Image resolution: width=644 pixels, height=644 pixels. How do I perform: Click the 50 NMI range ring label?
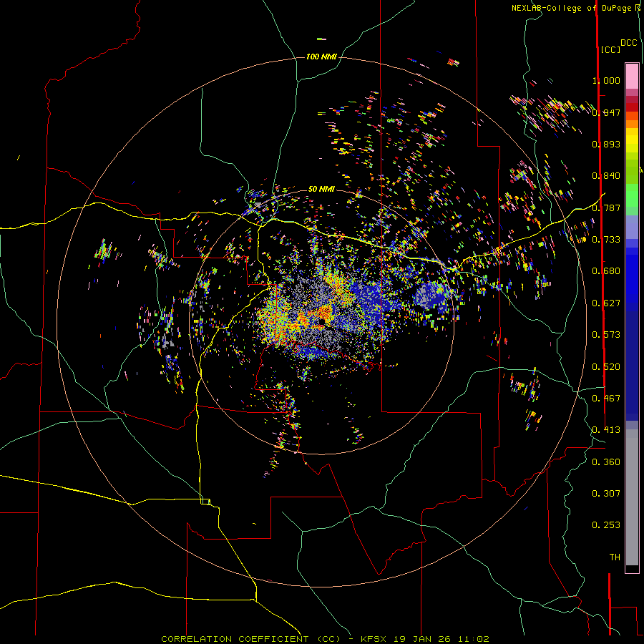321,189
